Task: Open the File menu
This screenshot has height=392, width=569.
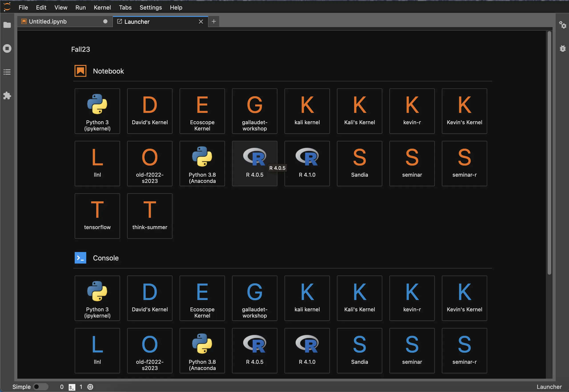Action: click(23, 7)
